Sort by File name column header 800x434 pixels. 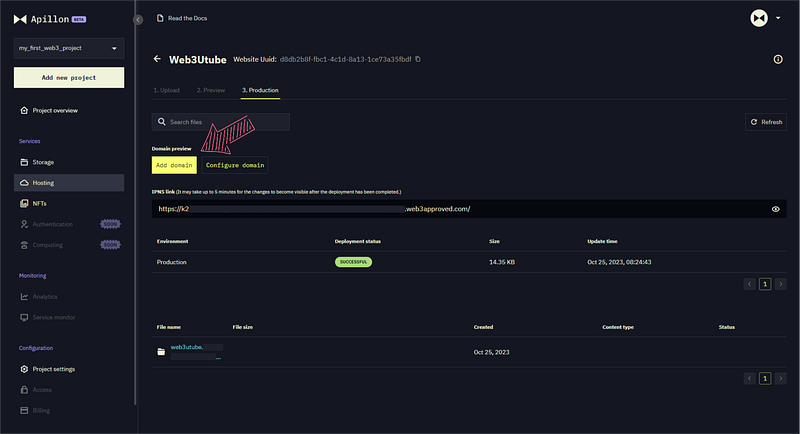169,327
